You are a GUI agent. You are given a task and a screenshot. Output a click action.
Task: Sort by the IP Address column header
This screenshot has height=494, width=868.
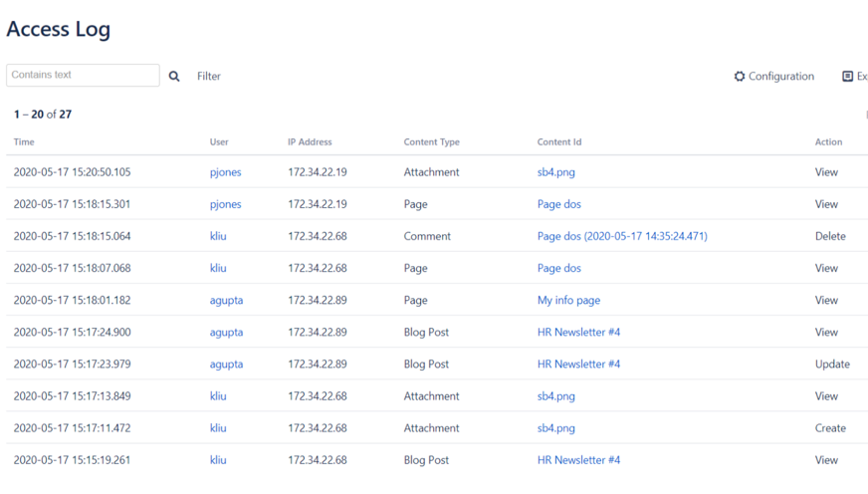310,142
